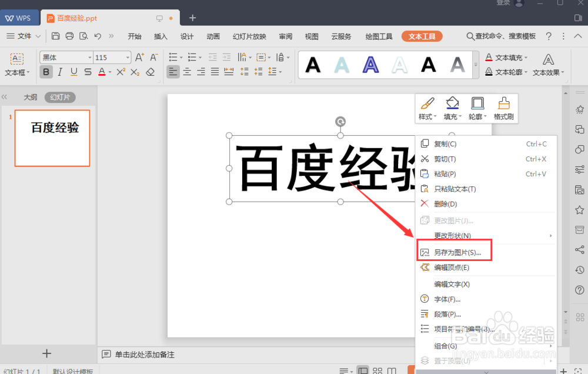Collapse ribbon with up chevron
Viewport: 588px width, 374px height.
(x=578, y=36)
